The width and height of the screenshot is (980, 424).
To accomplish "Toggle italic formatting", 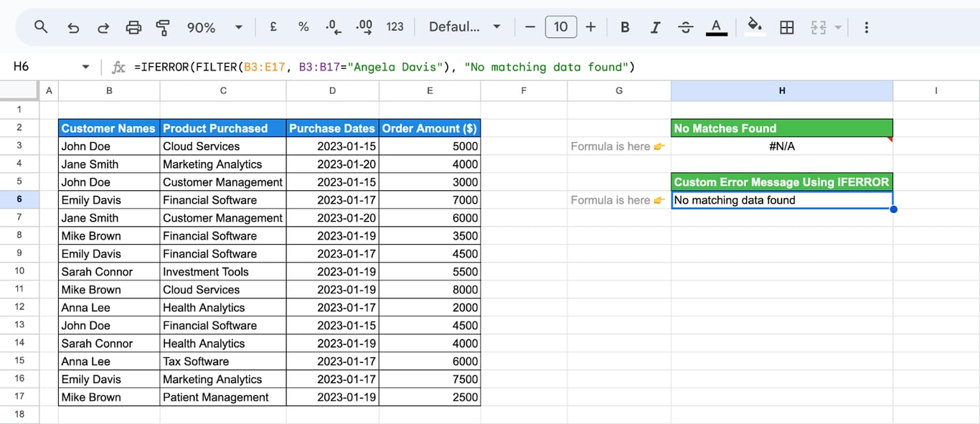I will tap(655, 27).
